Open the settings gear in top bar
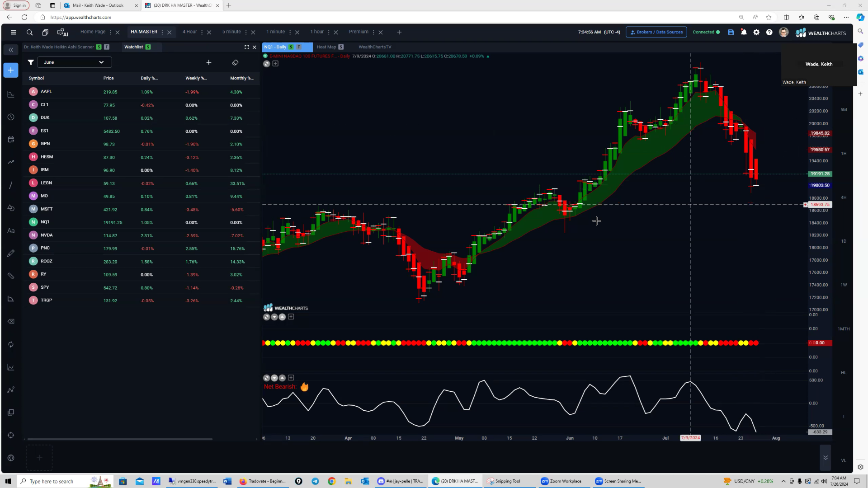The height and width of the screenshot is (488, 868). pos(756,32)
